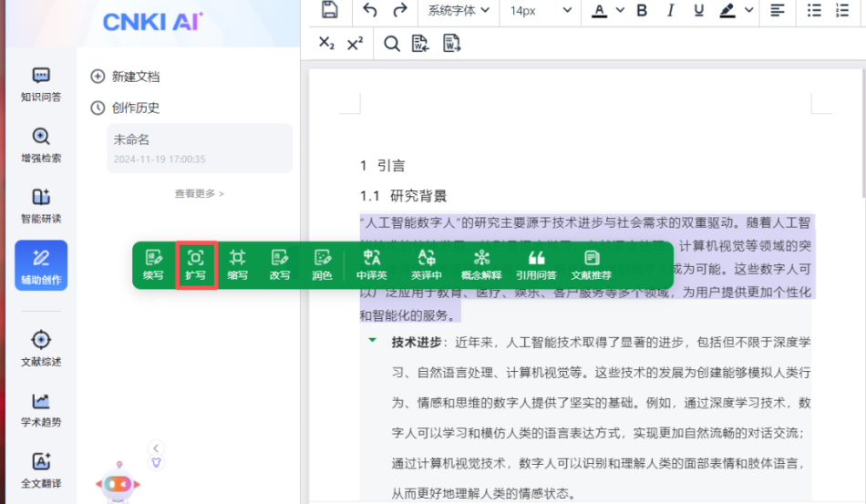This screenshot has width=866, height=504.
Task: Apply the 润色 (polish) tool
Action: [x=322, y=264]
